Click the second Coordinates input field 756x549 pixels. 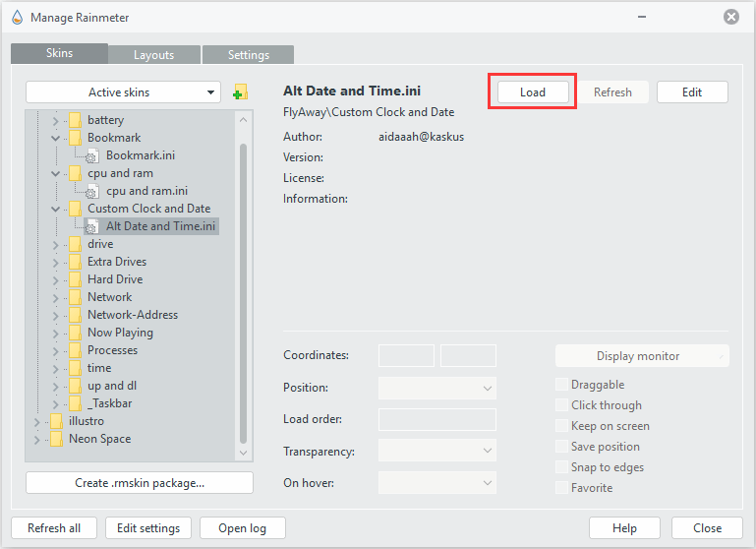pyautogui.click(x=468, y=356)
